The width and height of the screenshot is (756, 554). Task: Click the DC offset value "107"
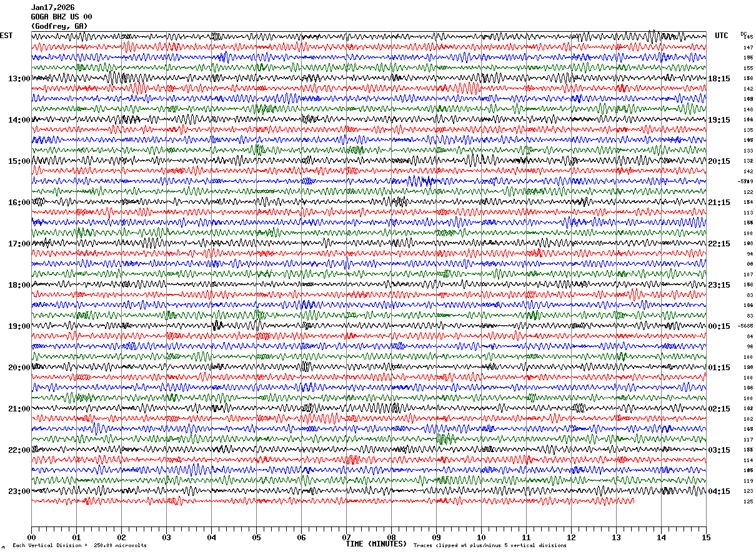[748, 274]
